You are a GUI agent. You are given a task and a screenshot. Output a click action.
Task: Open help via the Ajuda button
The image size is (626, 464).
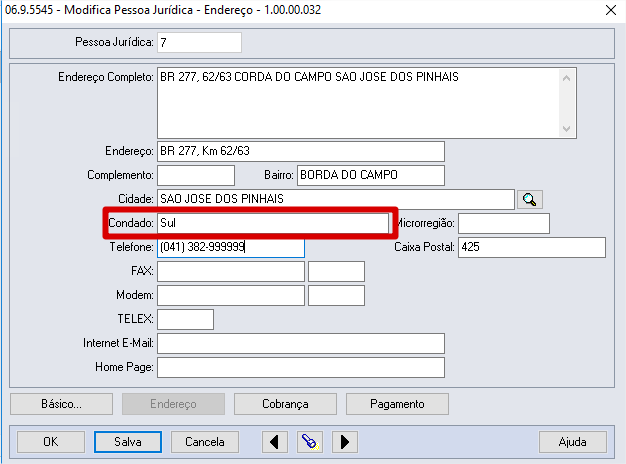pos(573,442)
